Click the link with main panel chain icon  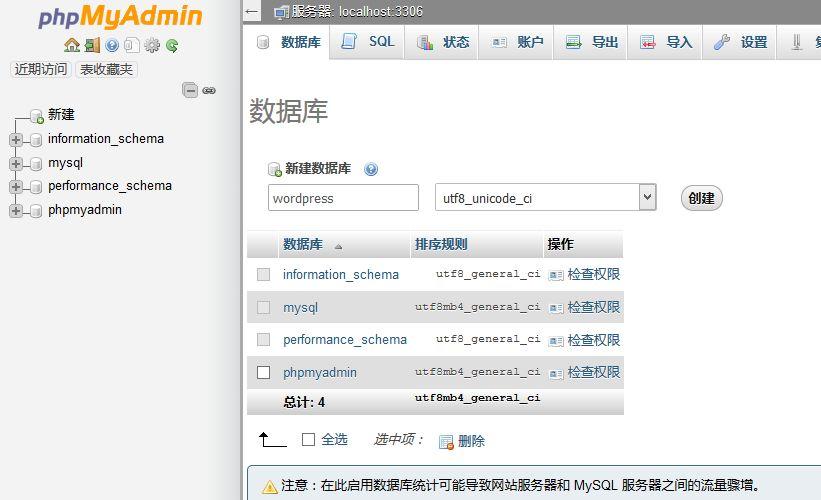pyautogui.click(x=209, y=91)
